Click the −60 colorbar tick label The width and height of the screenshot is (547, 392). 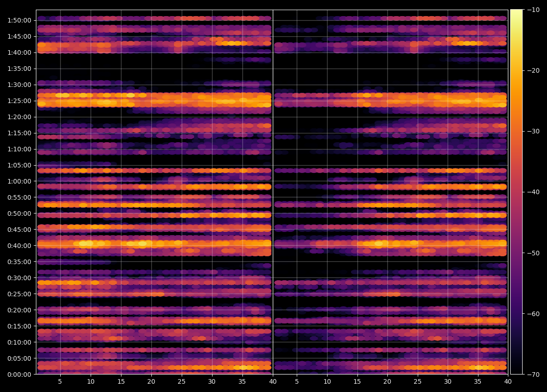tap(533, 313)
